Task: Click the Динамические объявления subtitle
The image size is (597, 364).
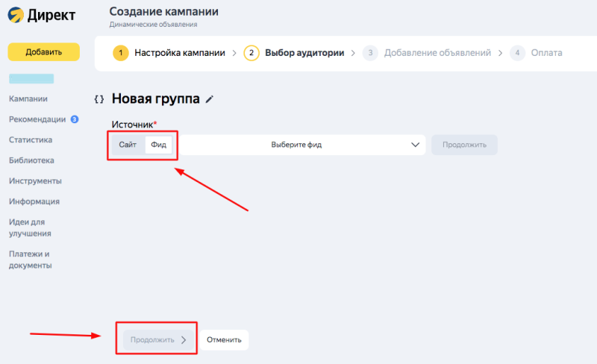Action: click(153, 25)
